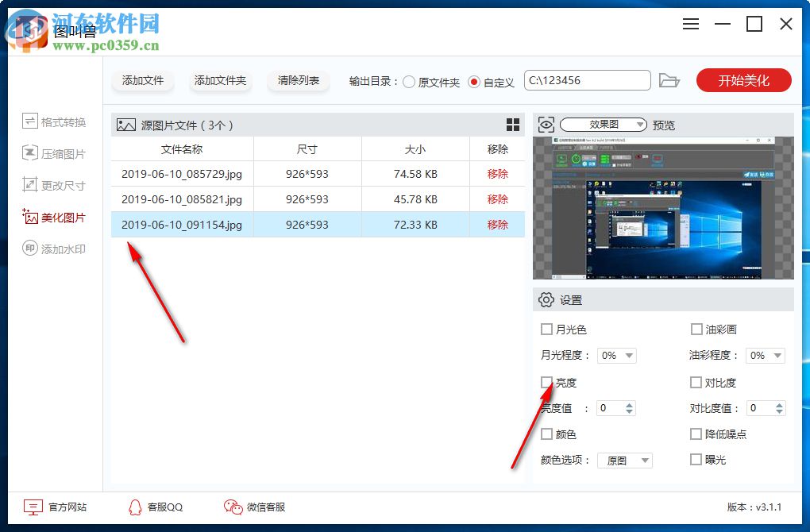Increase 亮度值 using its up stepper arrow

628,404
